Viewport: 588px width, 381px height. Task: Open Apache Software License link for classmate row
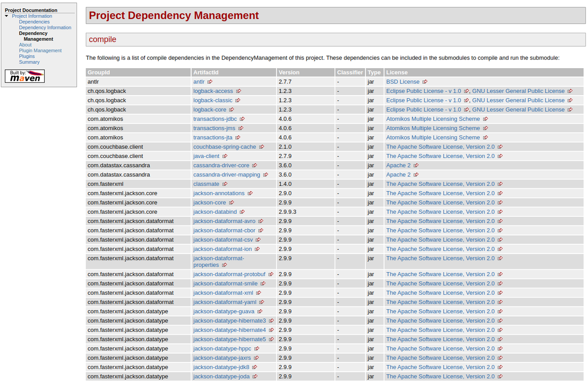(441, 184)
